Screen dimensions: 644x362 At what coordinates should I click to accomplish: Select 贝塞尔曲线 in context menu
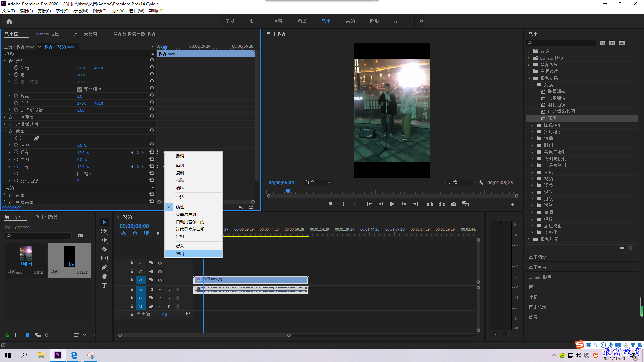tap(194, 215)
